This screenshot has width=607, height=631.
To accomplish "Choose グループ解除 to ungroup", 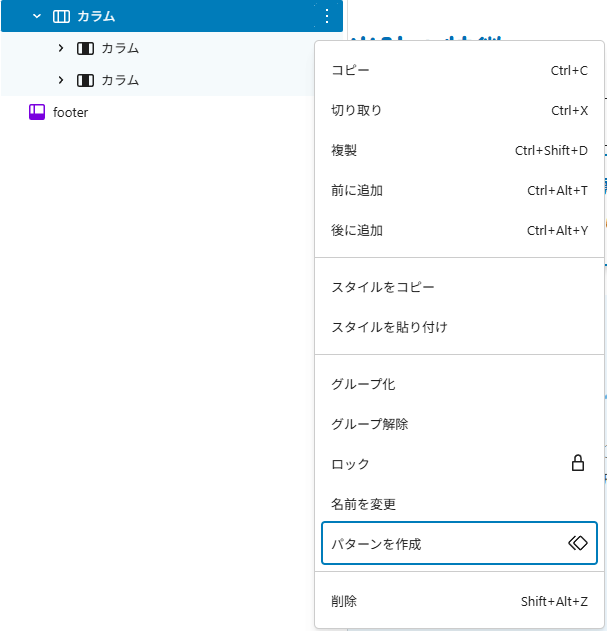I will [x=459, y=424].
